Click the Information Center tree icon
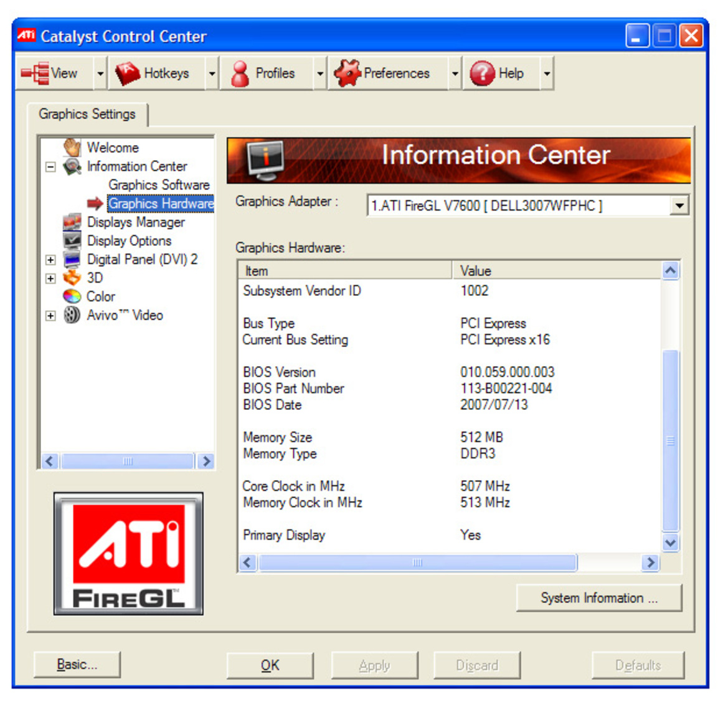The height and width of the screenshot is (705, 728). pyautogui.click(x=72, y=166)
